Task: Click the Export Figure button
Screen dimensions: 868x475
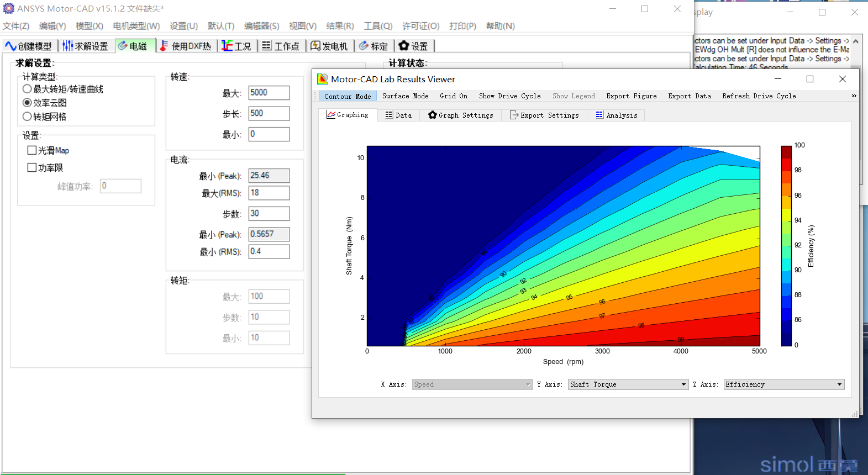Action: tap(631, 96)
